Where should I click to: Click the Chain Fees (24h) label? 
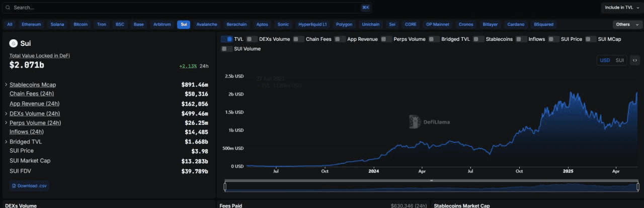(x=32, y=94)
